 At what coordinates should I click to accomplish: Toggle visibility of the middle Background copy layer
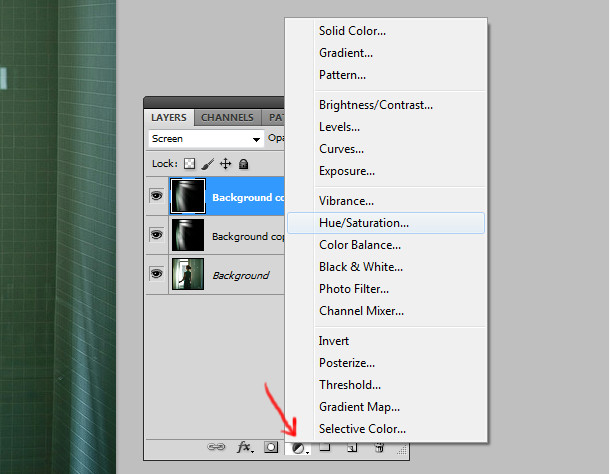pos(157,235)
